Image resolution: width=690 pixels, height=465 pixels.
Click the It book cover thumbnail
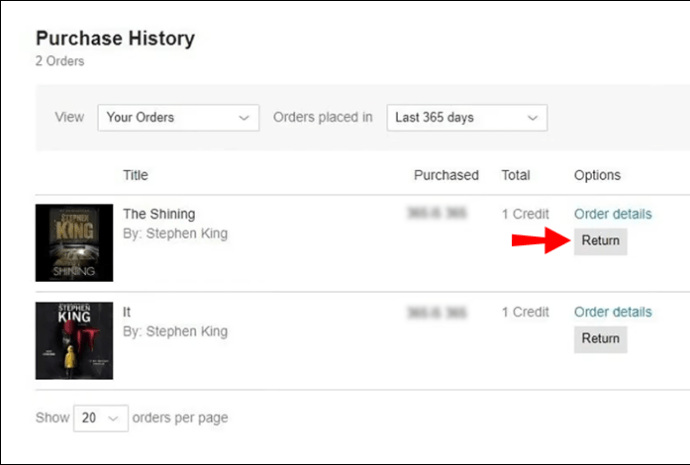[x=74, y=341]
